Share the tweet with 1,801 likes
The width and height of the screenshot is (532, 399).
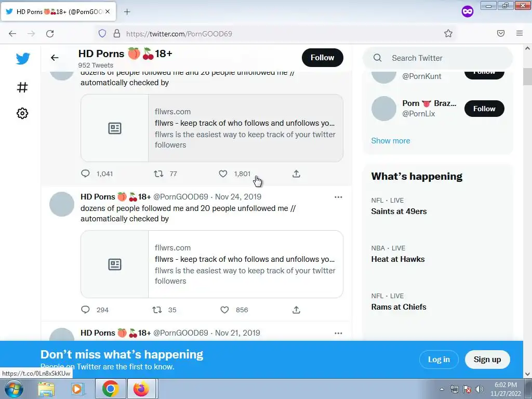tap(296, 174)
